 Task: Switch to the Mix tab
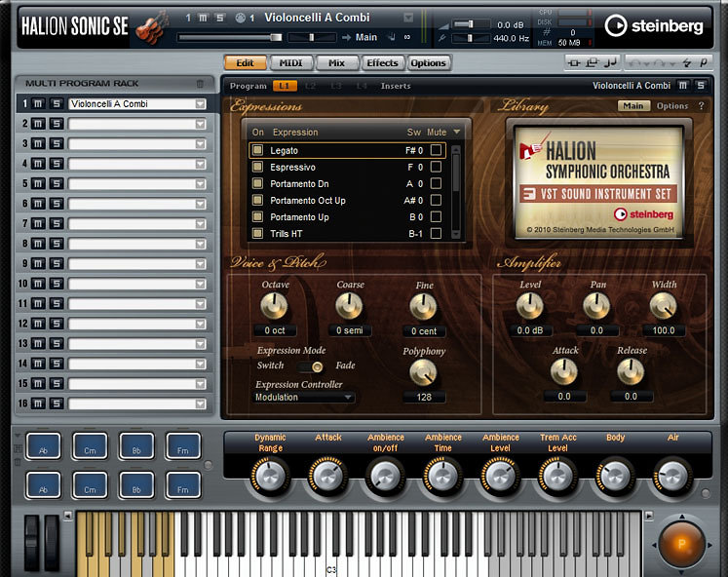click(x=336, y=62)
